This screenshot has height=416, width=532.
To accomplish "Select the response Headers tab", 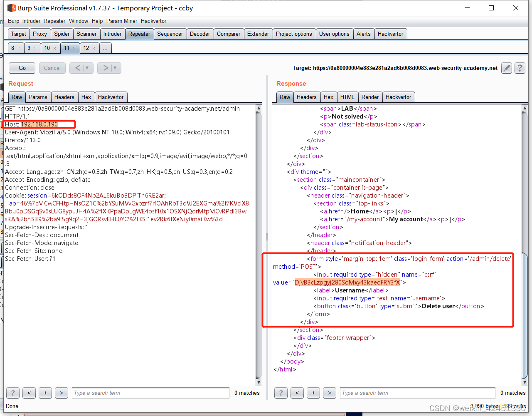I will pyautogui.click(x=307, y=97).
